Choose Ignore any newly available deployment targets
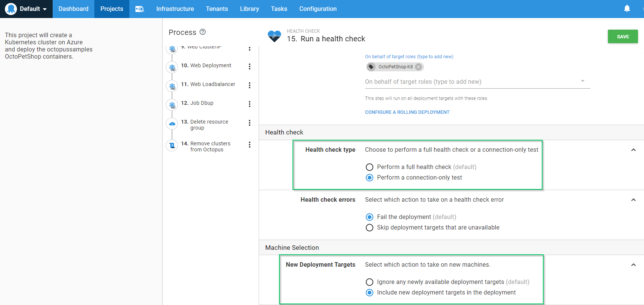The height and width of the screenshot is (305, 644). 370,282
